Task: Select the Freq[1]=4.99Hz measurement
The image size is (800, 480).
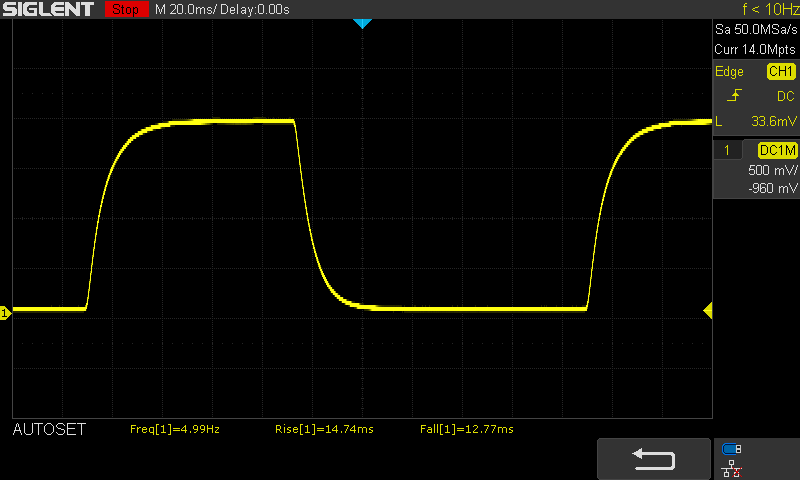Action: (175, 429)
